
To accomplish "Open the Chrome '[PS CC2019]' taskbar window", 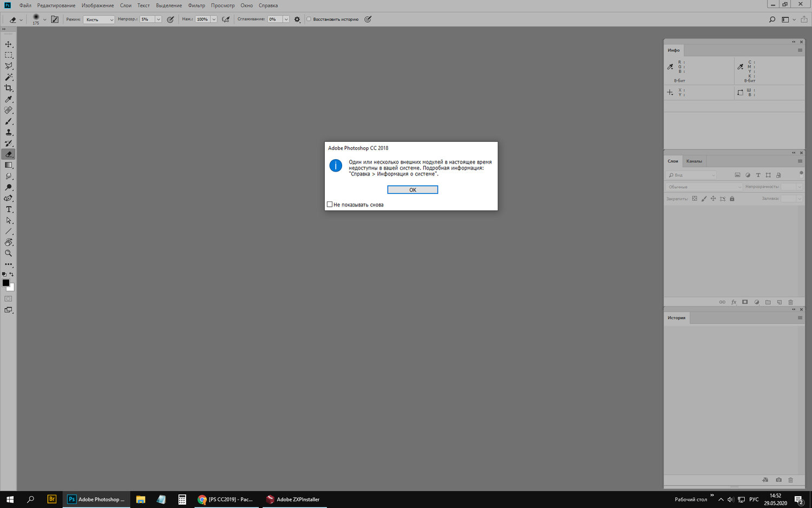I will (227, 499).
